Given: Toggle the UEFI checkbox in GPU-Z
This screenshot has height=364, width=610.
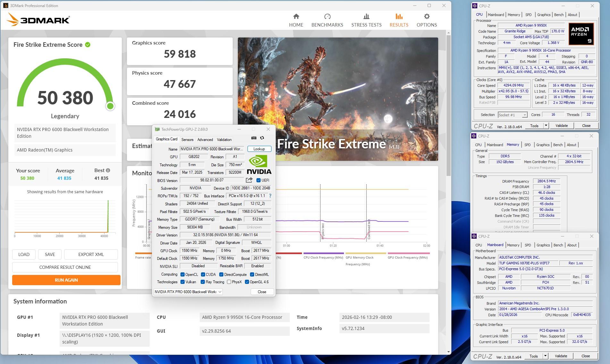Looking at the screenshot, I should (258, 180).
